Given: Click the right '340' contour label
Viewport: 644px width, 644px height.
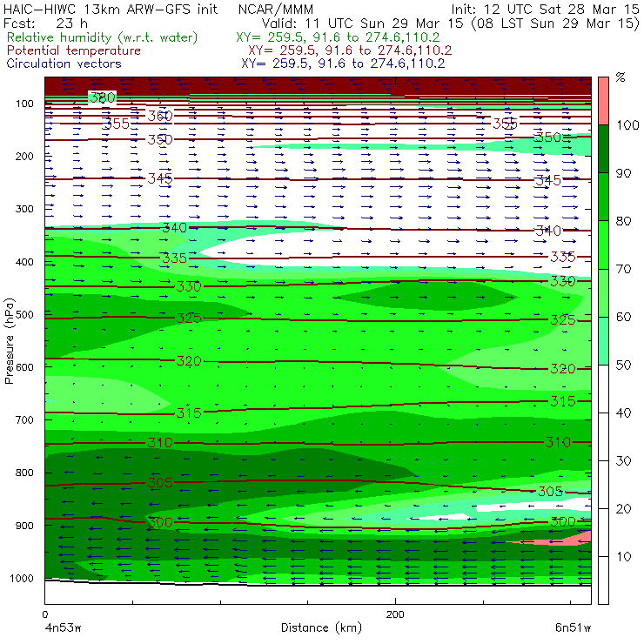Looking at the screenshot, I should click(x=548, y=231).
